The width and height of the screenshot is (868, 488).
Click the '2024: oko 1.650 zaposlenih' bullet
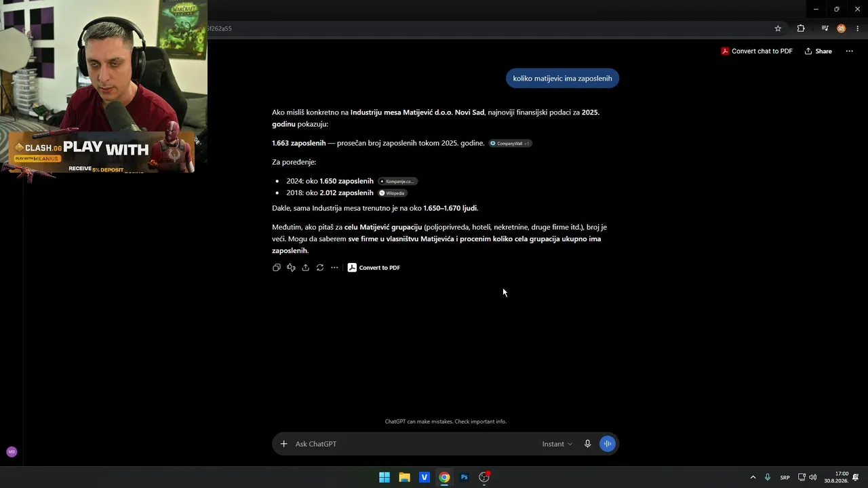(330, 182)
